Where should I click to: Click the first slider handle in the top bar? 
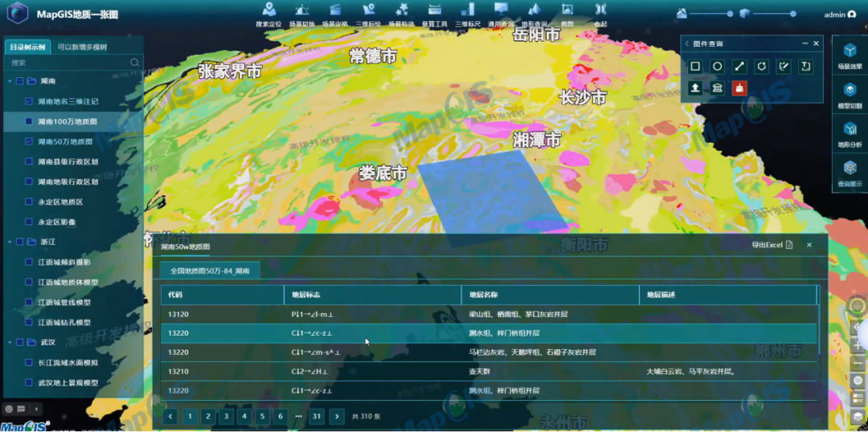point(730,14)
